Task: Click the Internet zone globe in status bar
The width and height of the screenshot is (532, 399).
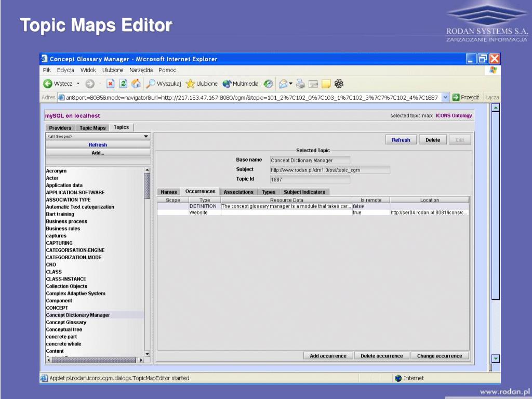Action: [x=398, y=378]
